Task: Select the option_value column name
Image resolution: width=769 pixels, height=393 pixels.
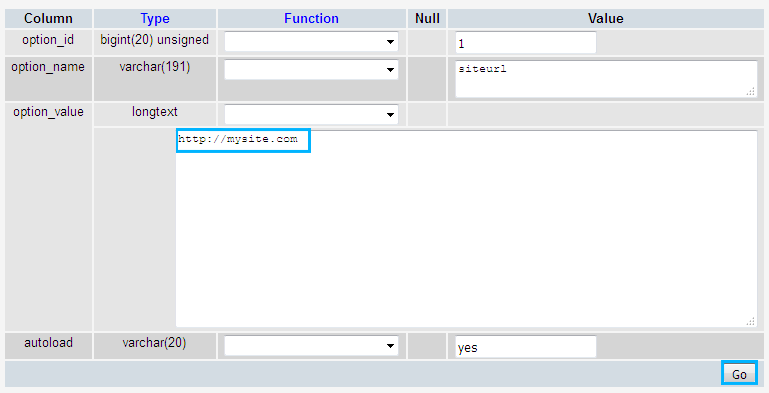Action: tap(49, 112)
